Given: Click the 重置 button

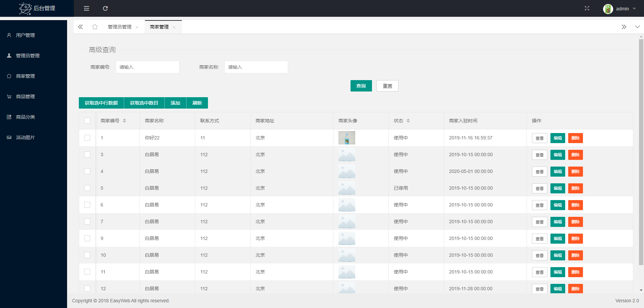Looking at the screenshot, I should pos(387,86).
